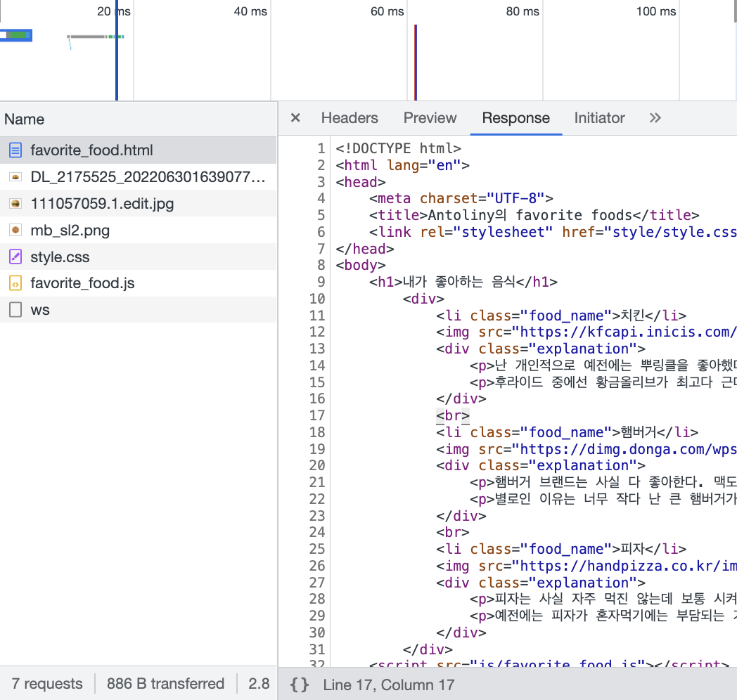Image resolution: width=737 pixels, height=700 pixels.
Task: Click the meta charset UTF-8 line
Action: pos(461,198)
